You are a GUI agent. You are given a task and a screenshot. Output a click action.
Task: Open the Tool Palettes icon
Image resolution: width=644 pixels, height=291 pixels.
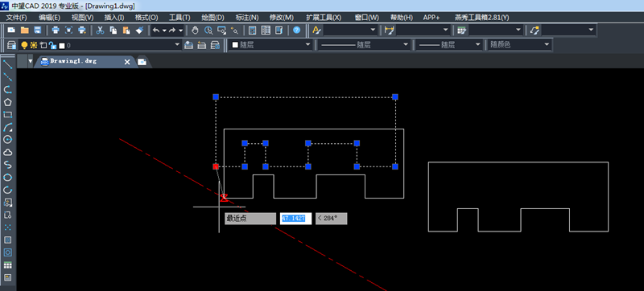(x=279, y=30)
